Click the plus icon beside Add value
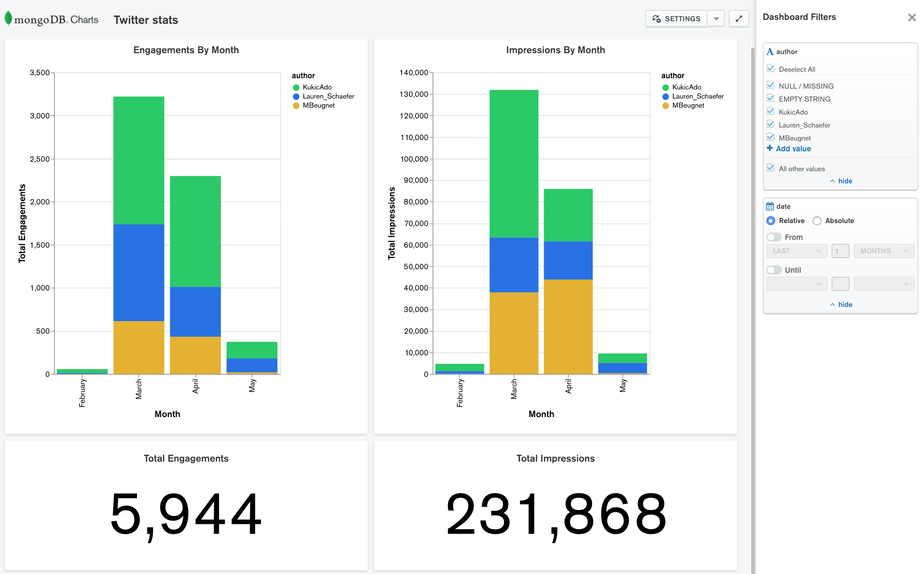The image size is (924, 574). tap(769, 148)
